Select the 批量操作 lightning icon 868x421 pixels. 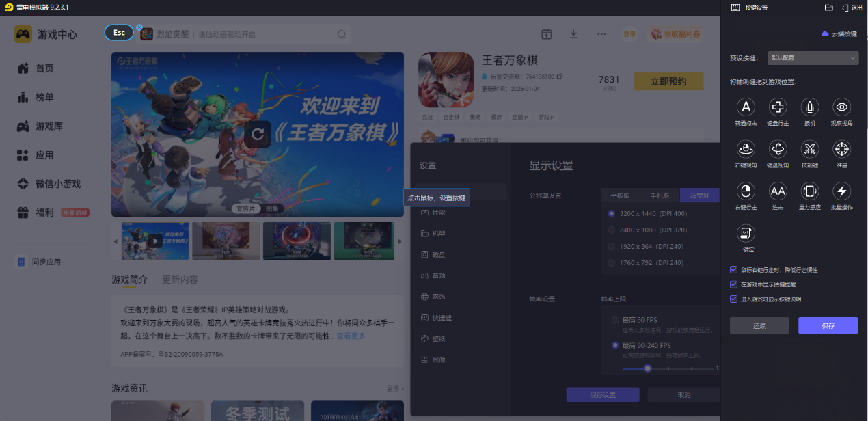[841, 191]
